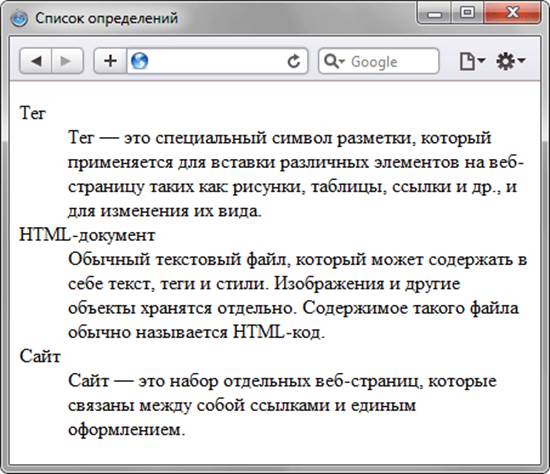
Task: Click the window title 'Список определений'
Action: [107, 18]
